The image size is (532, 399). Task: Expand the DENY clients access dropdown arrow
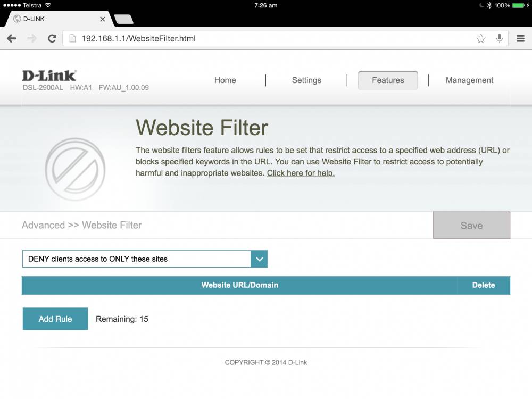pos(259,259)
